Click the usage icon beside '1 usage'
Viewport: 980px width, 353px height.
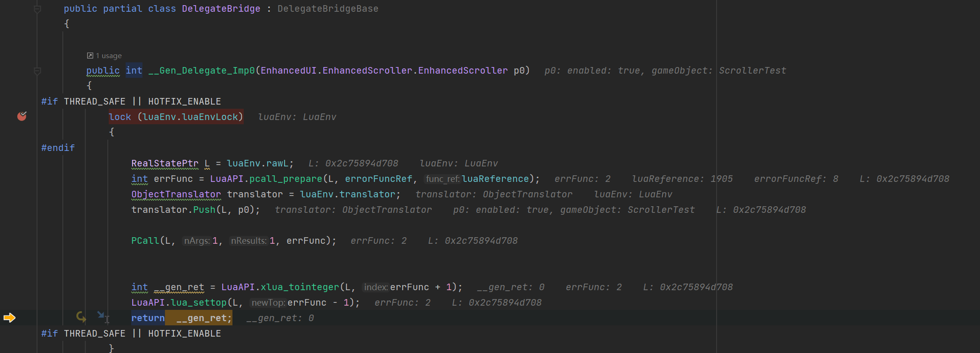click(90, 55)
